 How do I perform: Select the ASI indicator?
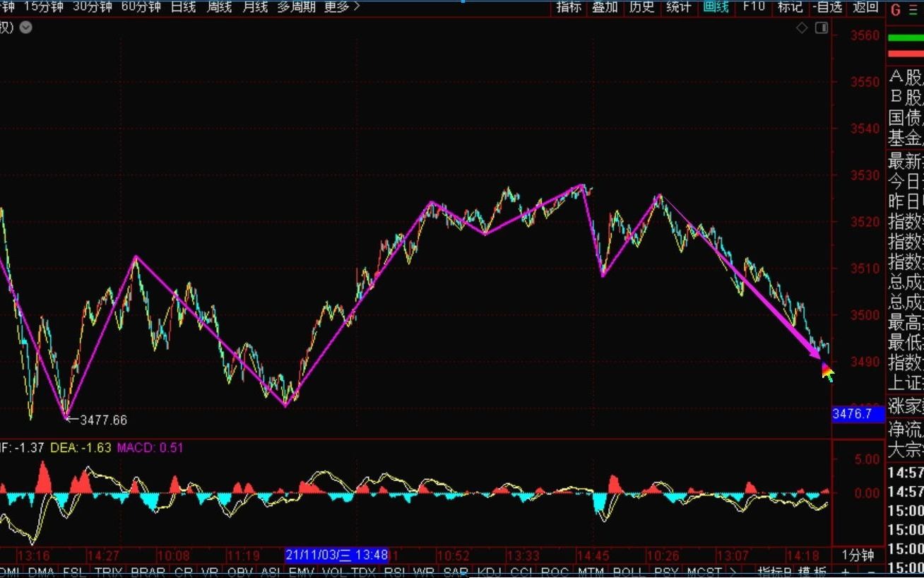(x=271, y=572)
